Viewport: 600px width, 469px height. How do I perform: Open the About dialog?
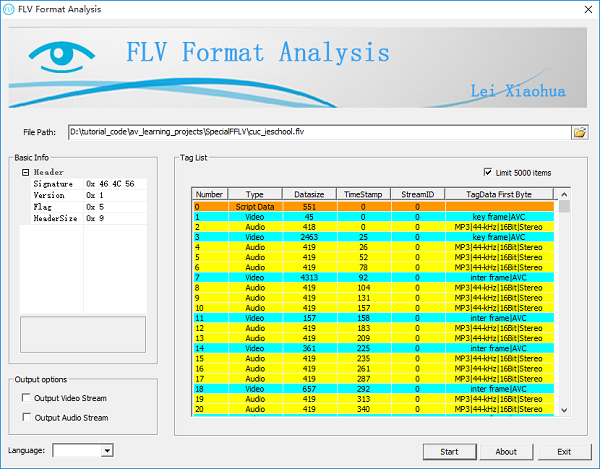pyautogui.click(x=506, y=452)
